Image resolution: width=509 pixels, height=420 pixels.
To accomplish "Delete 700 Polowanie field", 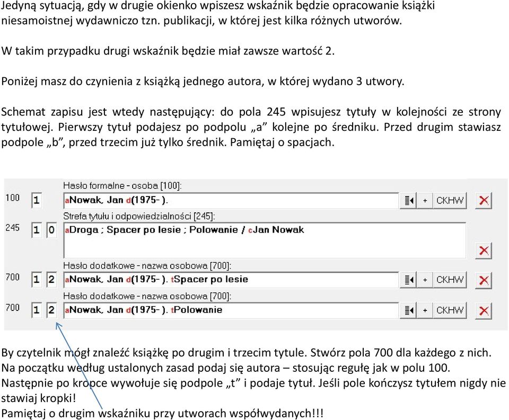I will [x=484, y=311].
